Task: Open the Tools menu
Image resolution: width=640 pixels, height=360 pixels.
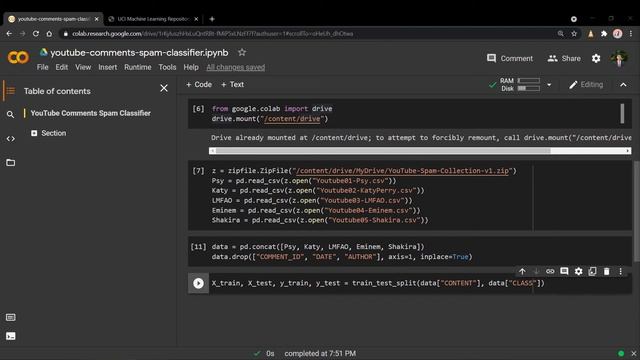Action: coord(167,67)
